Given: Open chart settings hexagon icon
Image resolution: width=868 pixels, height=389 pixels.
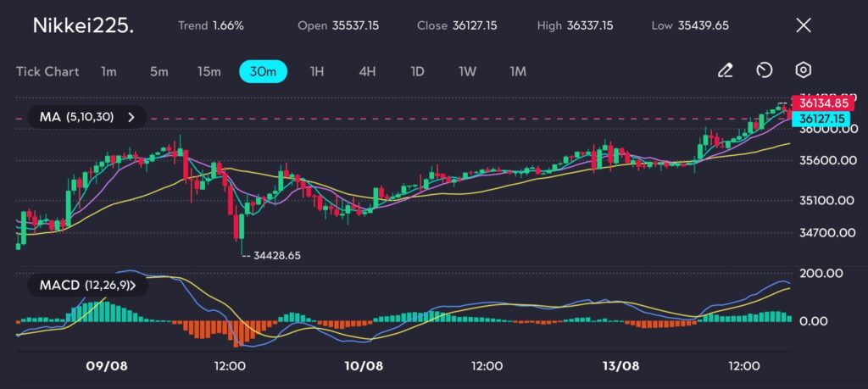Looking at the screenshot, I should (804, 71).
